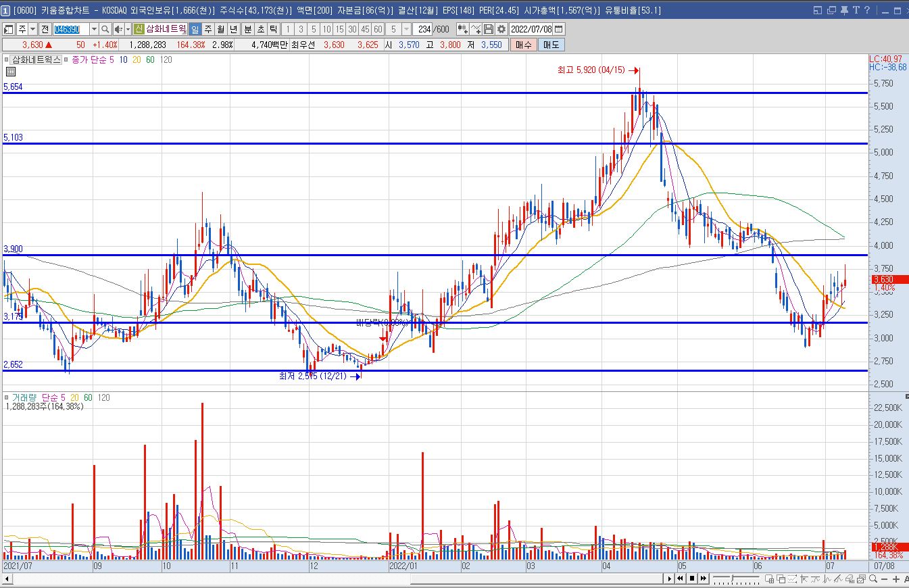
Task: Click the 매수 buy button
Action: pyautogui.click(x=524, y=45)
